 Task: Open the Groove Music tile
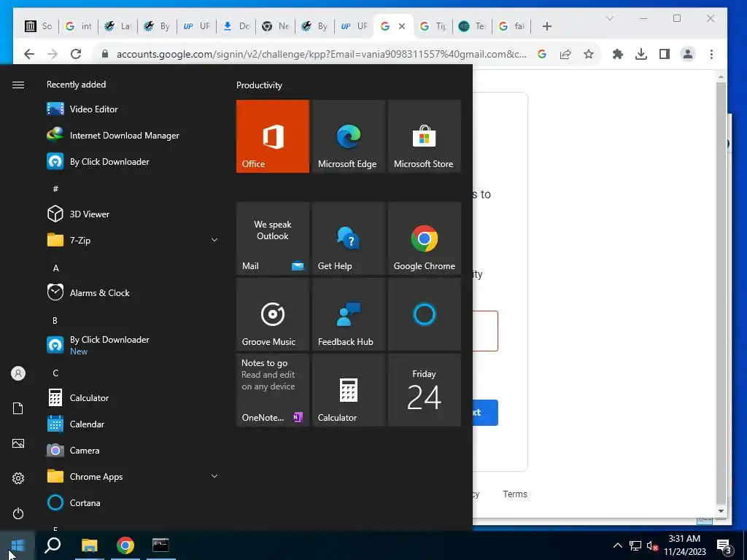(x=273, y=314)
